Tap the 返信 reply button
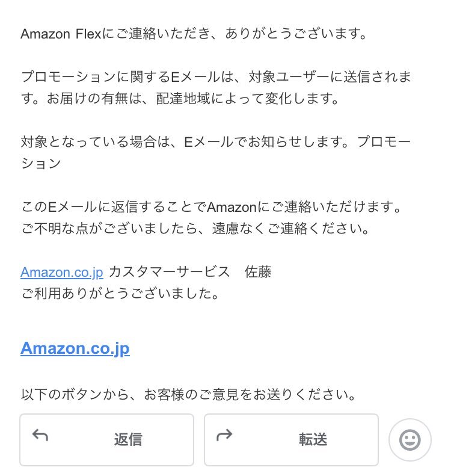Image resolution: width=451 pixels, height=476 pixels. click(107, 439)
